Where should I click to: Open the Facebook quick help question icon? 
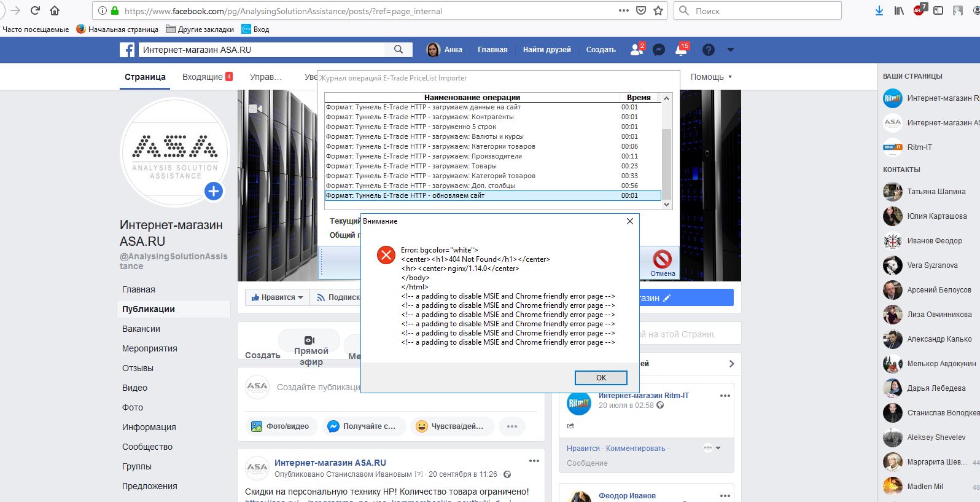pos(709,50)
